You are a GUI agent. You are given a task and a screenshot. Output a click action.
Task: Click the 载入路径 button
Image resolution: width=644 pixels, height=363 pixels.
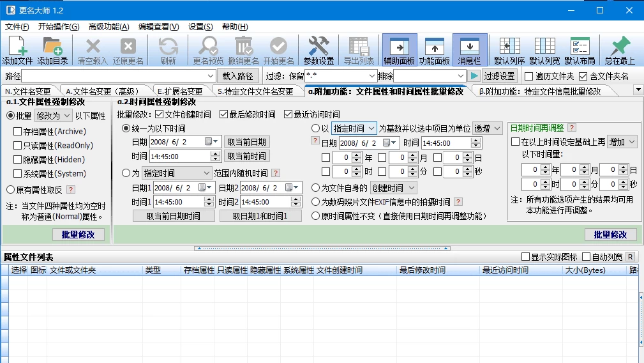click(x=237, y=76)
